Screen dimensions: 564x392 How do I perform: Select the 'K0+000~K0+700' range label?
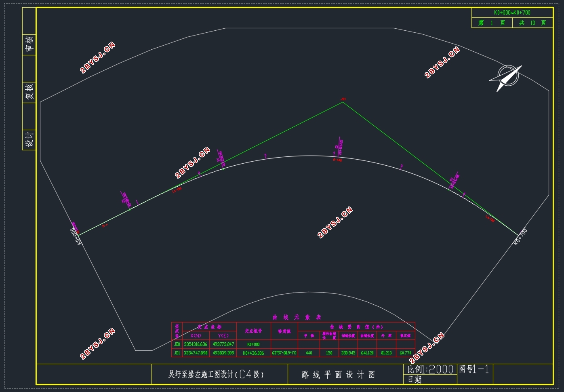pyautogui.click(x=512, y=13)
